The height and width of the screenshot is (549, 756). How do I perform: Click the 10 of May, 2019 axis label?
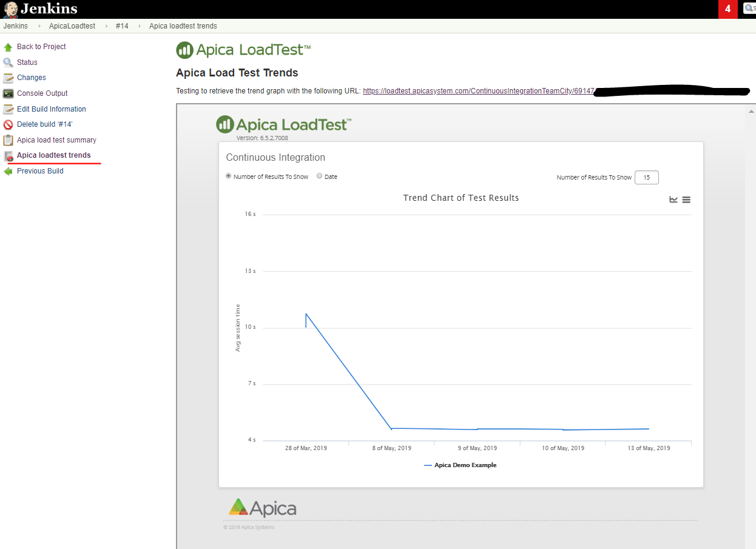[563, 448]
